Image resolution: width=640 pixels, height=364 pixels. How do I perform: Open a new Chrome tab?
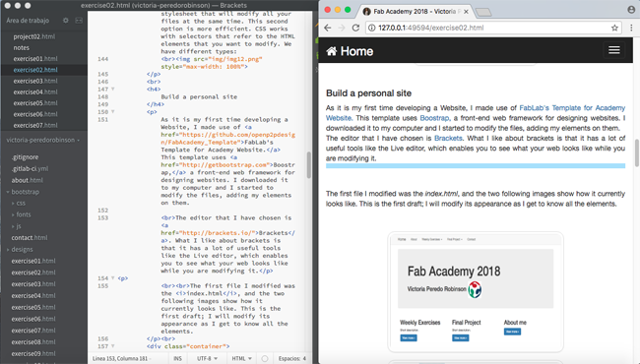tap(483, 12)
